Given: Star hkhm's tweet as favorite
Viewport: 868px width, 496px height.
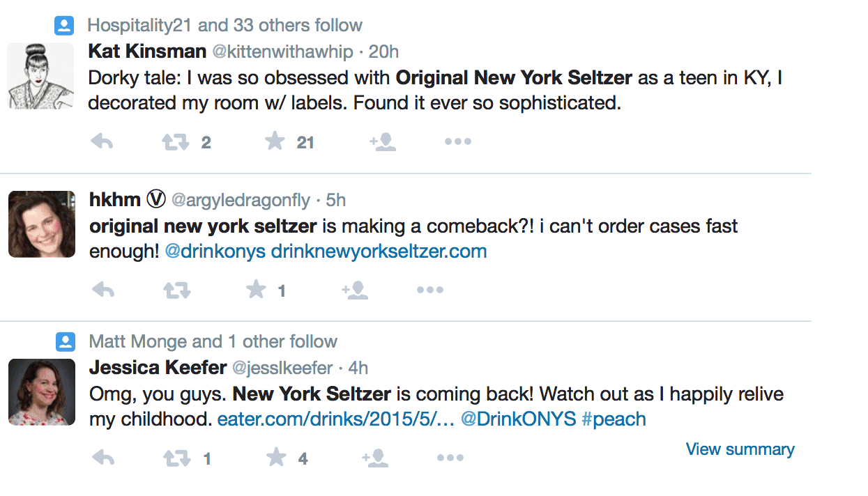Looking at the screenshot, I should click(x=257, y=289).
